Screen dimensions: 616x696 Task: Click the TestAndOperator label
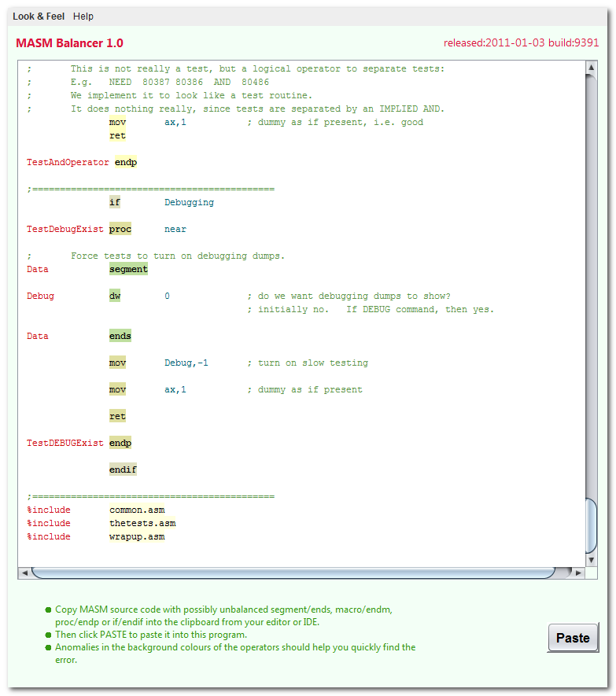coord(68,163)
